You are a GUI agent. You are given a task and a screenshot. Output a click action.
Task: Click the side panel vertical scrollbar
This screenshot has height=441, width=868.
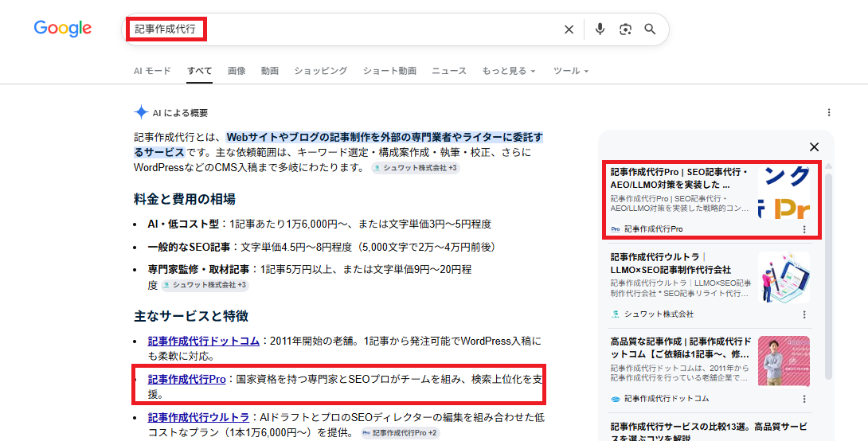point(828,277)
